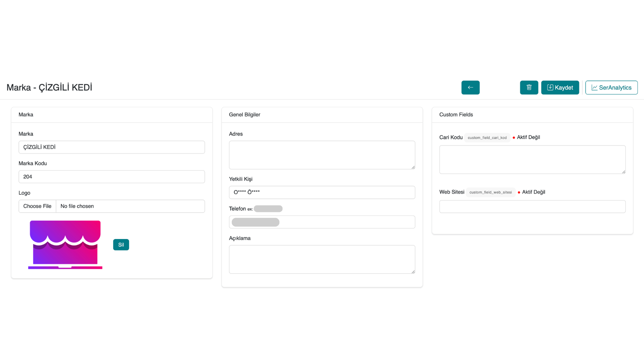Click Choose File for Logo
644x362 pixels.
[37, 206]
